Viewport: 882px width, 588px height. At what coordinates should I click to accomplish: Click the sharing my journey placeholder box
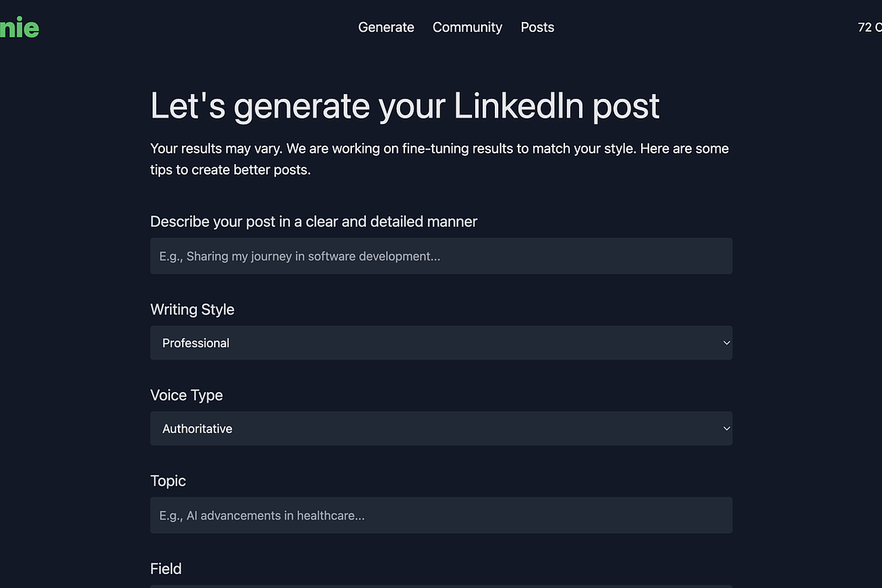tap(441, 256)
